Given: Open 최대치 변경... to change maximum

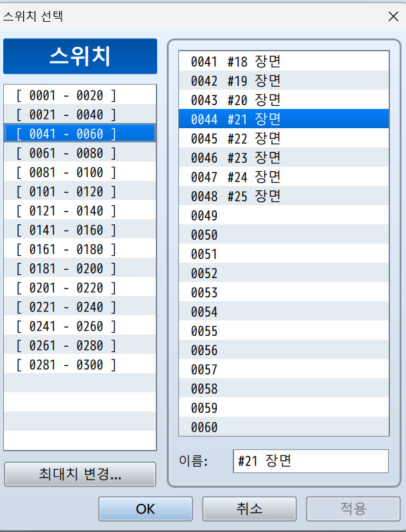Looking at the screenshot, I should coord(80,474).
